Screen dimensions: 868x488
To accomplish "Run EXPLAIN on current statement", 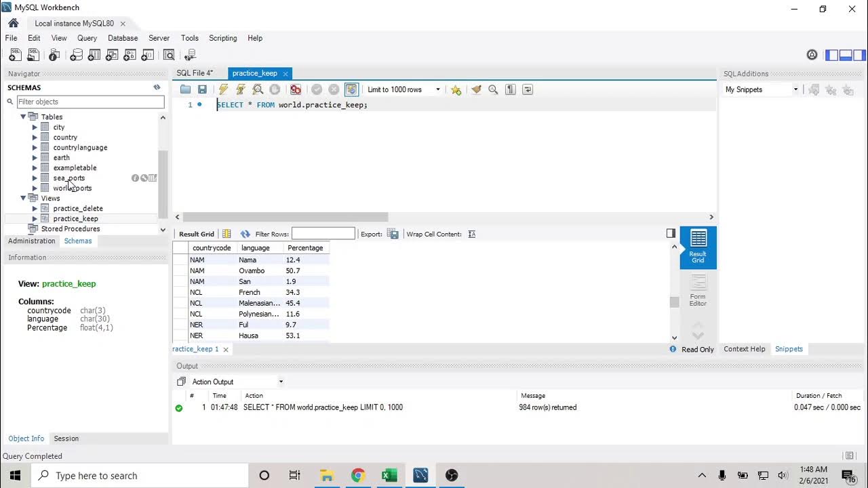I will [258, 89].
